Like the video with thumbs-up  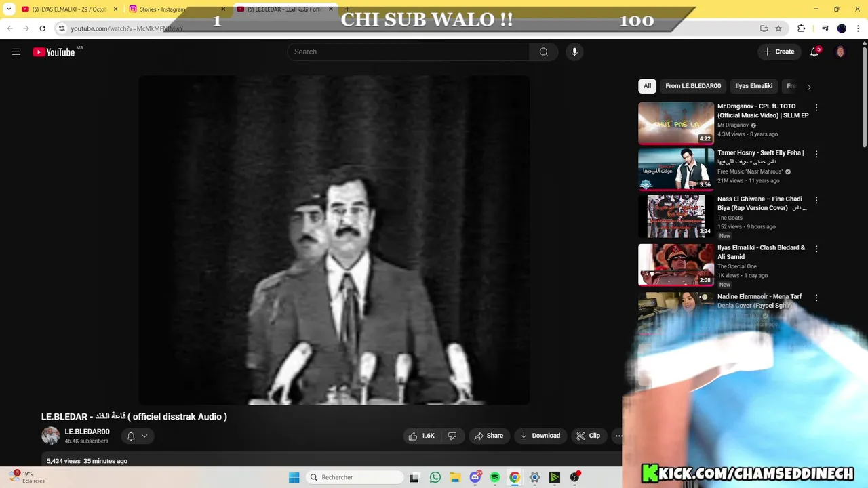[x=421, y=436]
